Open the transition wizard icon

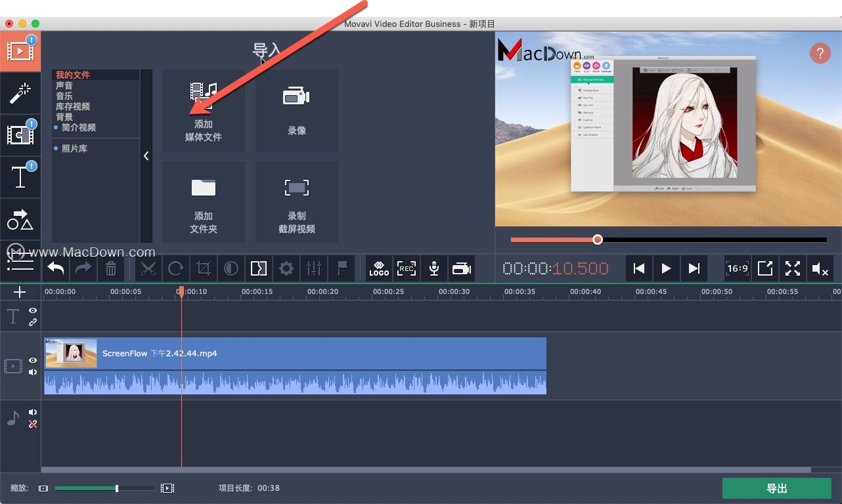pyautogui.click(x=259, y=268)
